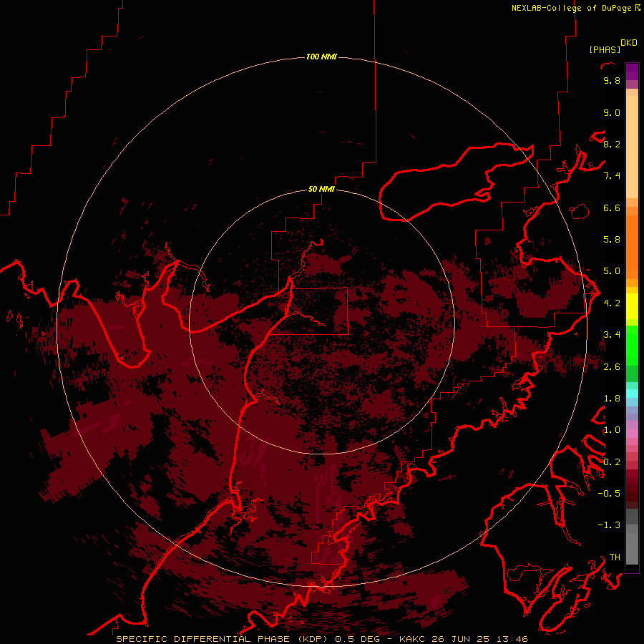Click the 100 NMI range ring label

321,57
